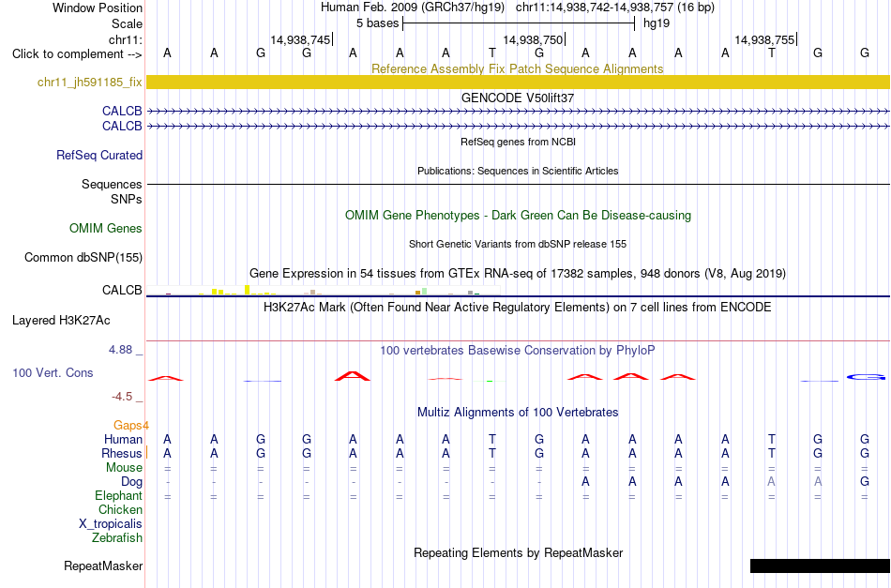Click the GTEx expression bar chart for CALCB

(323, 291)
